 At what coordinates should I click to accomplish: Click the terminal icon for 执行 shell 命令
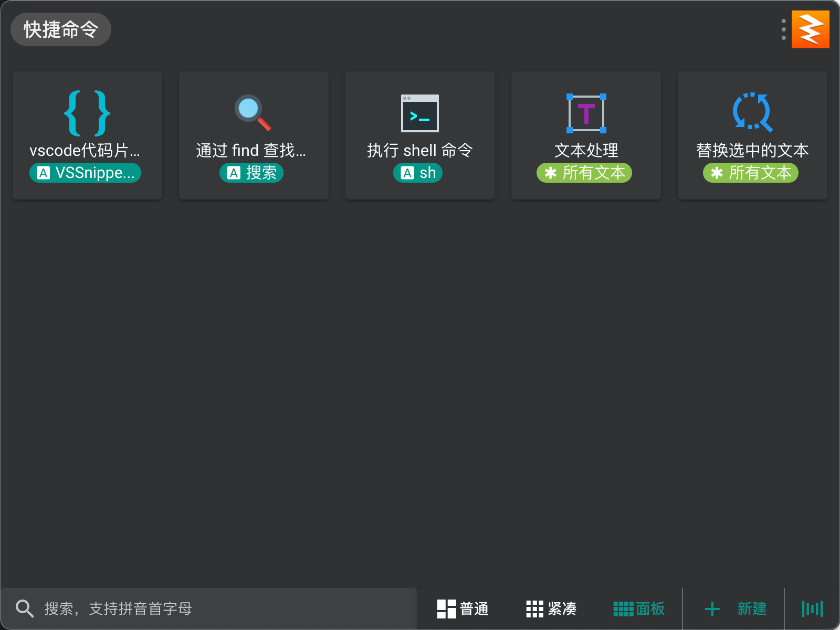tap(420, 113)
